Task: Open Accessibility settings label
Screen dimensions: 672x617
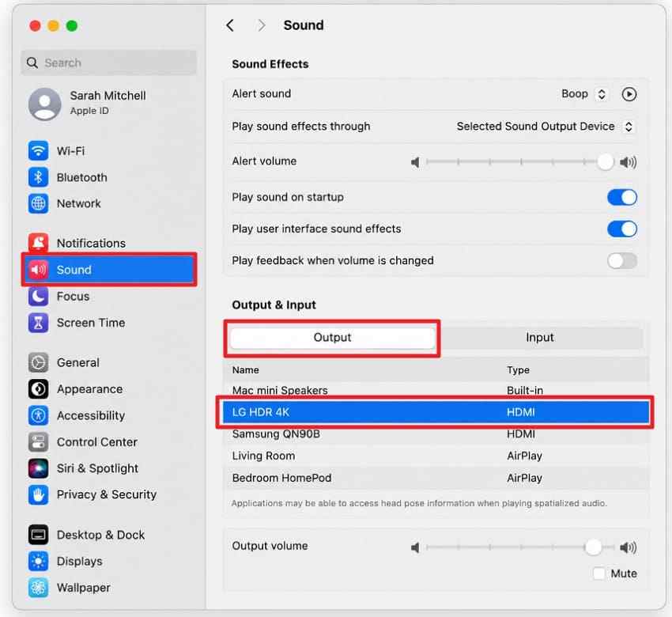Action: pyautogui.click(x=91, y=415)
